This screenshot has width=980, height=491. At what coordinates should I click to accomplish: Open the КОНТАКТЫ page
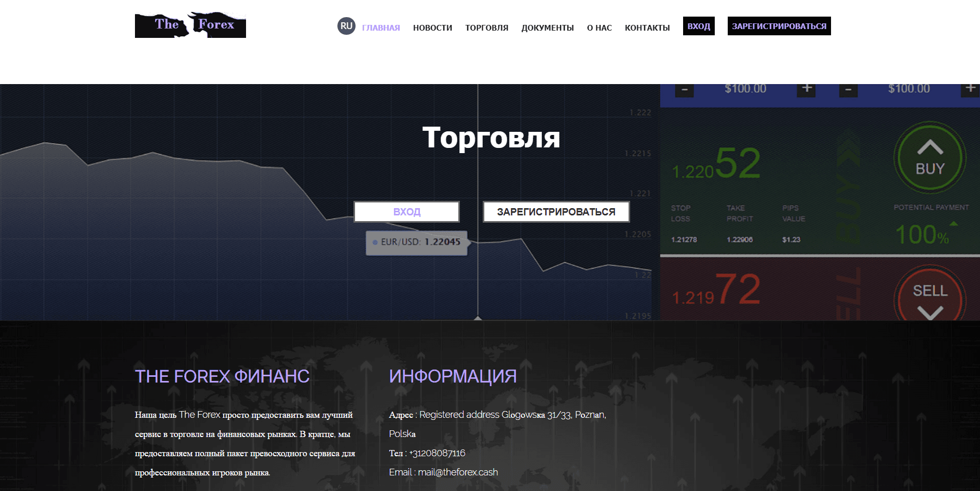click(x=647, y=28)
